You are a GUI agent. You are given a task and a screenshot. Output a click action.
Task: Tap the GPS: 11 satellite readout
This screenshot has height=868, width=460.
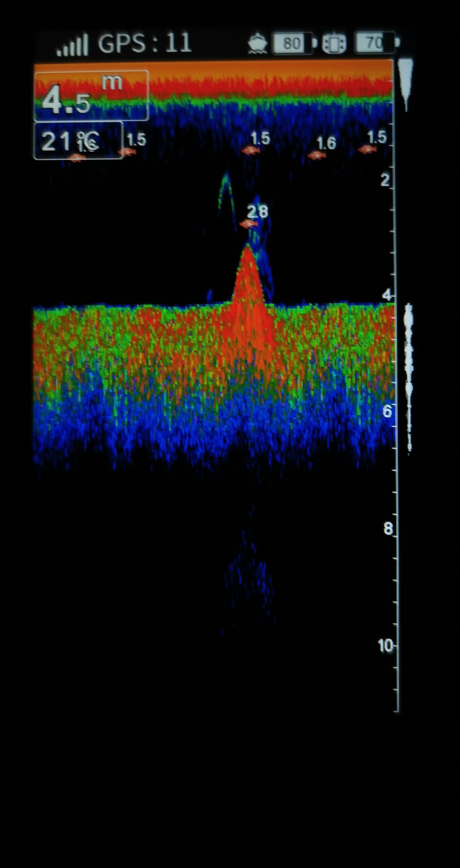pos(145,43)
